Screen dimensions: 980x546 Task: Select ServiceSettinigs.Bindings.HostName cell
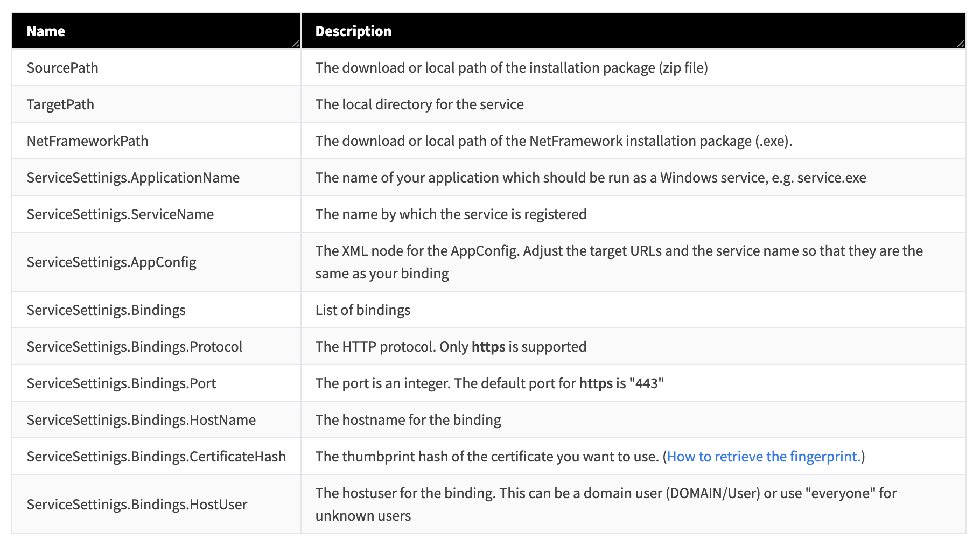pyautogui.click(x=141, y=420)
